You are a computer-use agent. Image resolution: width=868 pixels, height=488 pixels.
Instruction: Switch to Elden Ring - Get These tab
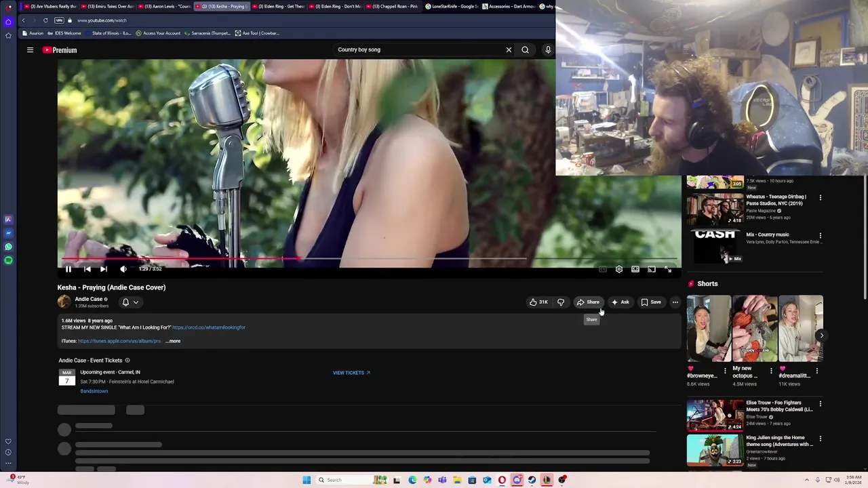(x=279, y=6)
